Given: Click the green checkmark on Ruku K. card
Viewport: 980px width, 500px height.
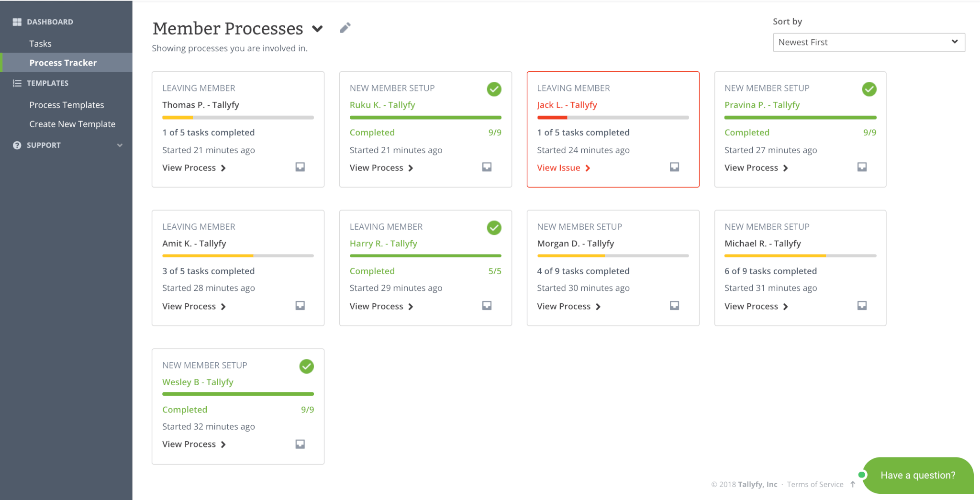Looking at the screenshot, I should click(494, 89).
